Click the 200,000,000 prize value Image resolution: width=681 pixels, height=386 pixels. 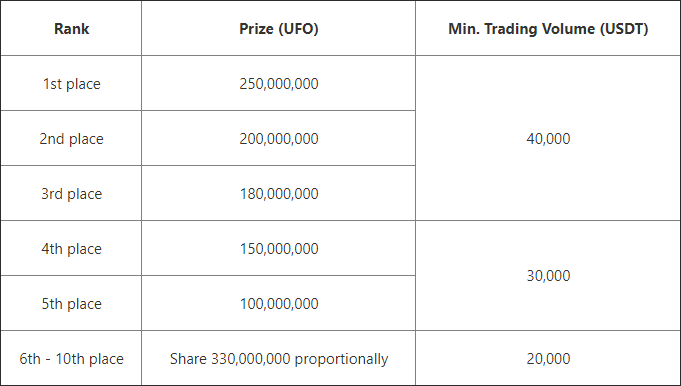pyautogui.click(x=278, y=139)
